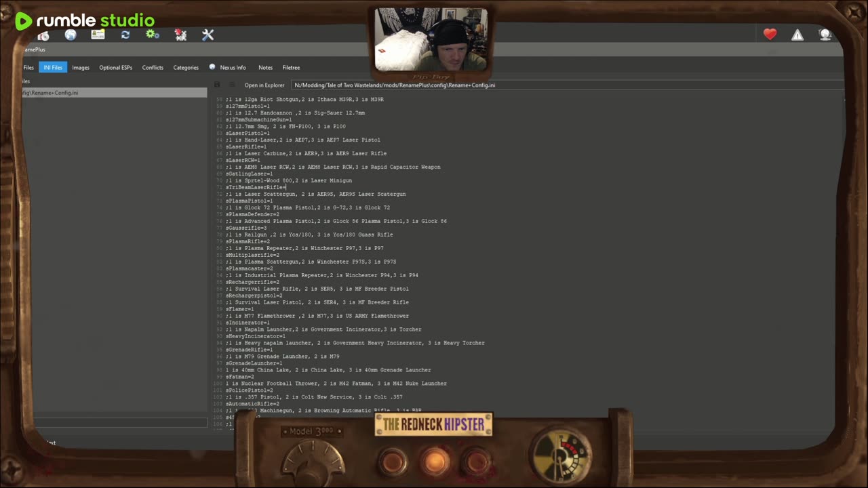Go to the Categories tab
Screen dimensions: 868x488
(186, 68)
